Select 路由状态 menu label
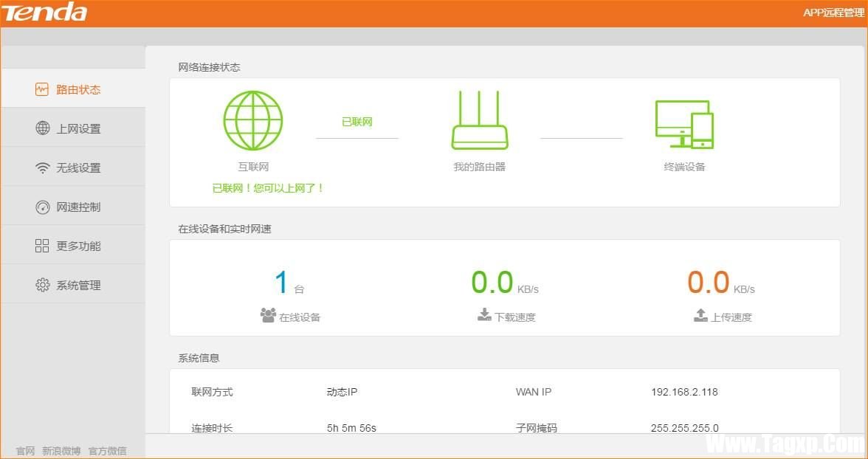Viewport: 868px width, 459px height. tap(78, 90)
